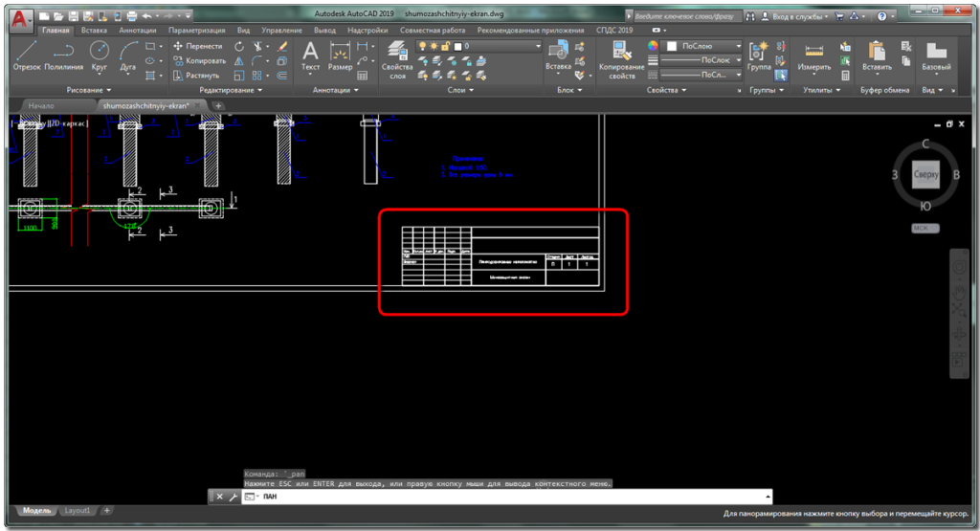Toggle layer lock padlock icon in Слои
980x531 pixels.
(x=447, y=46)
